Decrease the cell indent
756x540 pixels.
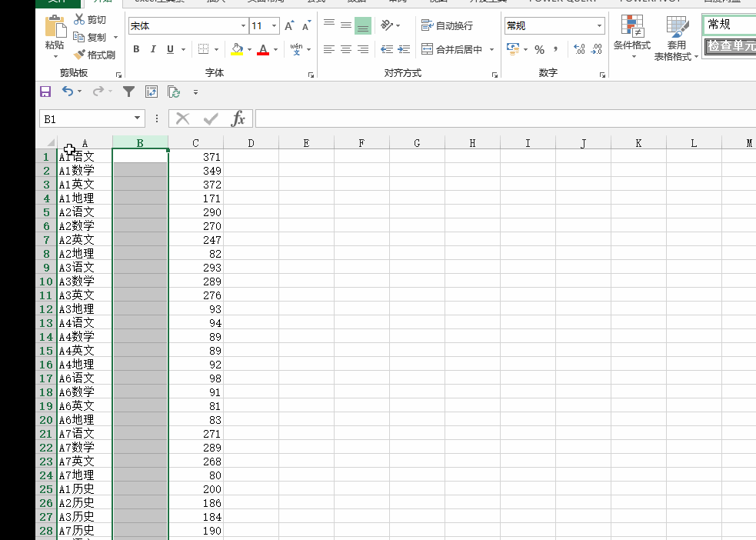[x=386, y=49]
